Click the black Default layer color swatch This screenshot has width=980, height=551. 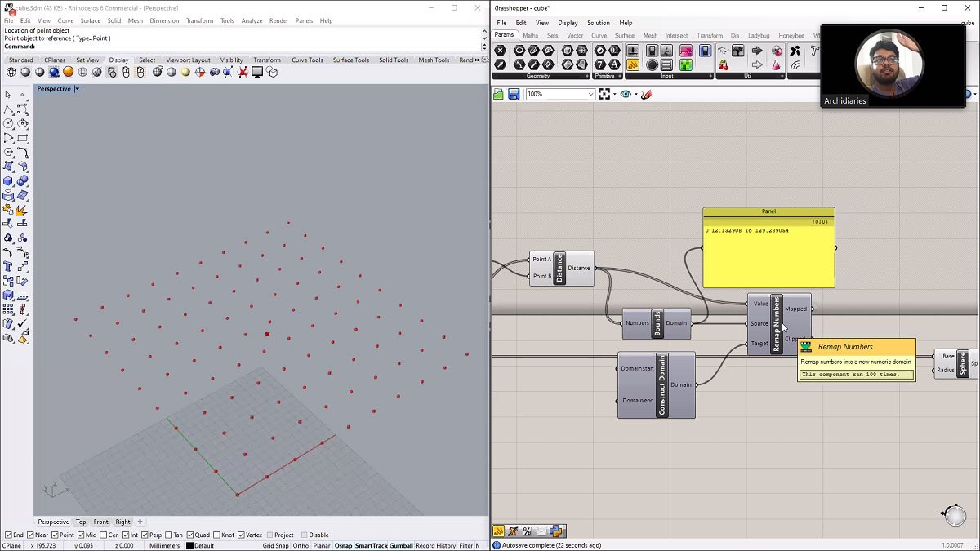click(x=189, y=545)
